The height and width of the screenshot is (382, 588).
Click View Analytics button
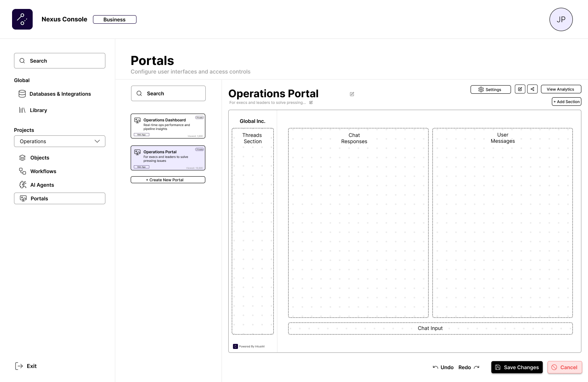[x=561, y=89]
